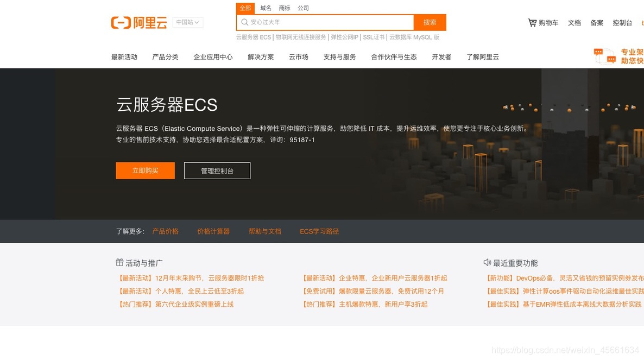
Task: Click the 专业架 助您快 promo text
Action: [x=632, y=56]
